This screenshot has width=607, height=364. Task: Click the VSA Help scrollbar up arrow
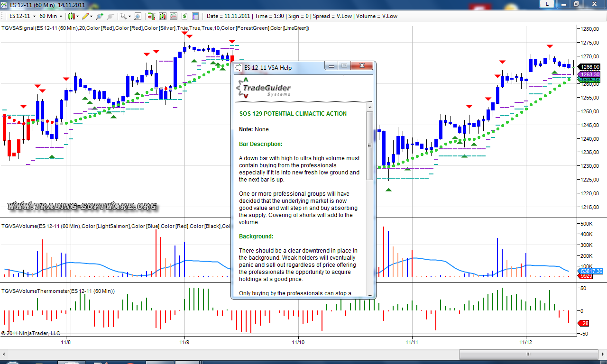click(370, 109)
